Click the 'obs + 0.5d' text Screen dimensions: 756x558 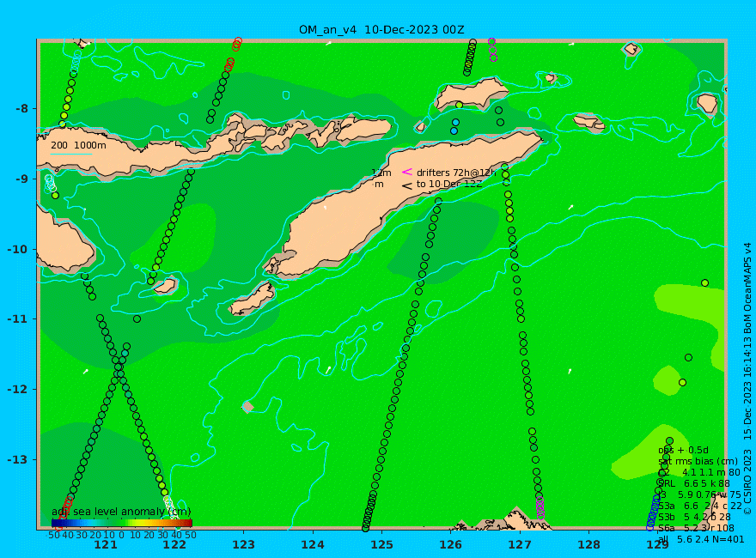click(683, 450)
